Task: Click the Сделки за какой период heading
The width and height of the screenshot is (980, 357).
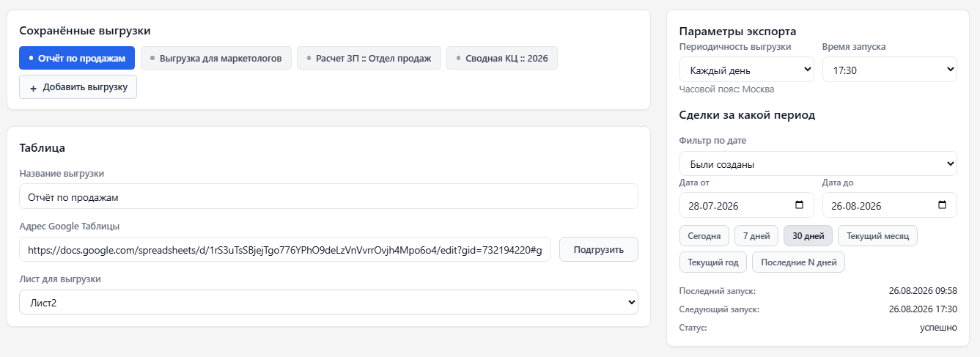Action: pyautogui.click(x=747, y=115)
